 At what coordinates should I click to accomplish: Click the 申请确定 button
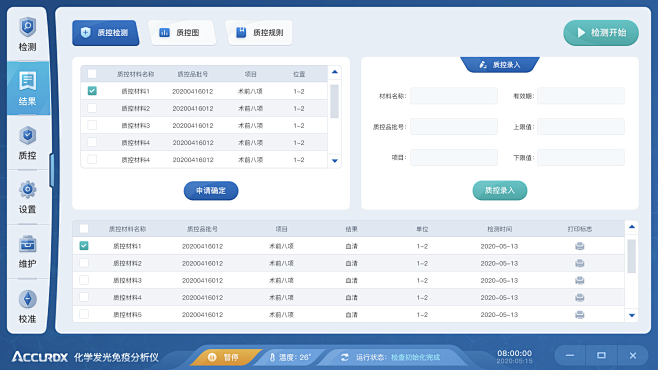[211, 190]
